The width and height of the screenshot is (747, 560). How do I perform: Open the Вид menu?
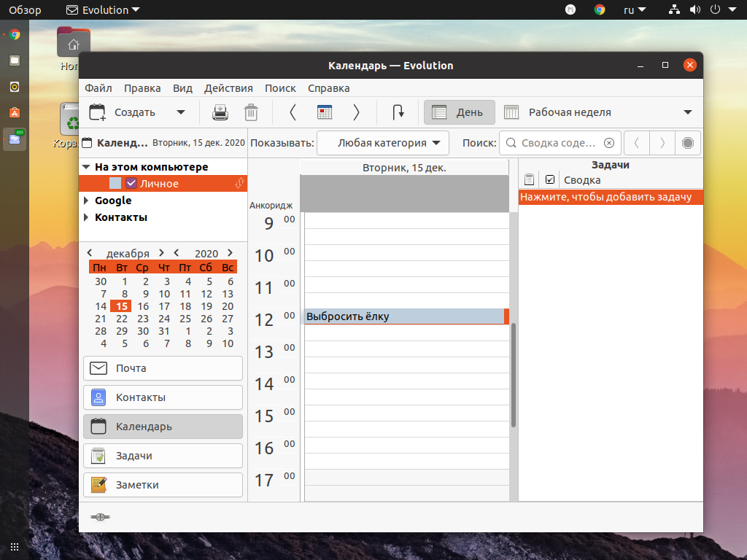pos(182,88)
